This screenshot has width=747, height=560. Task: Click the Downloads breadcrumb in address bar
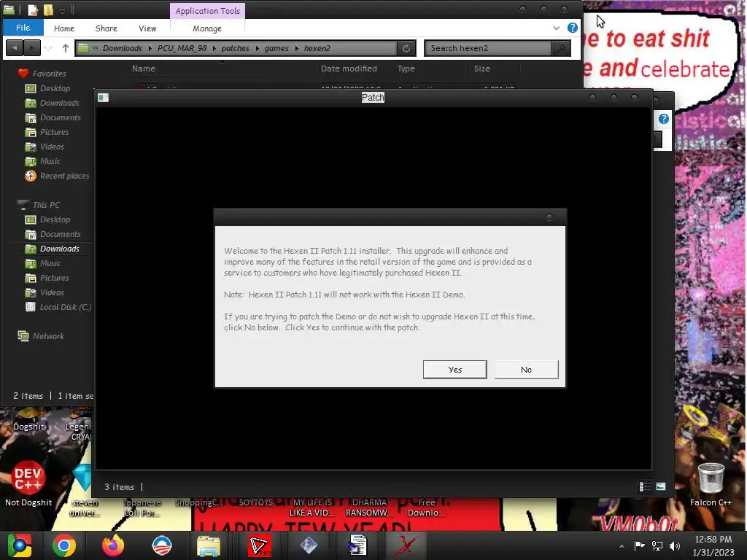click(123, 48)
